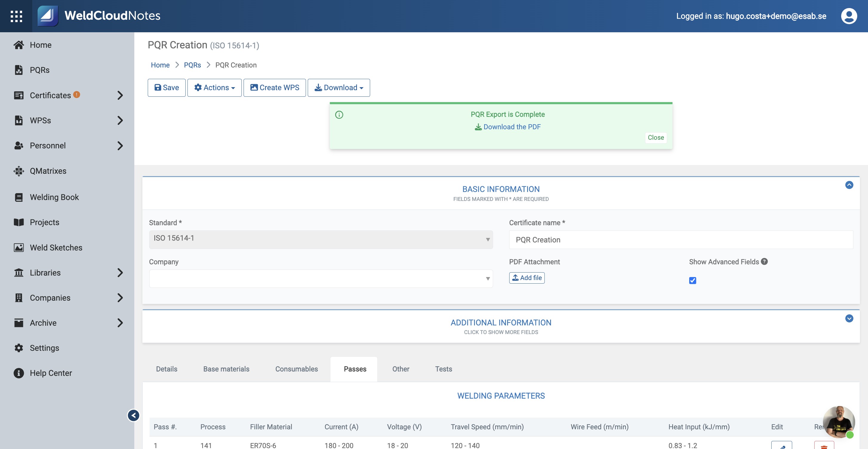Viewport: 868px width, 449px height.
Task: Click the Certificate name input field
Action: [x=681, y=240]
